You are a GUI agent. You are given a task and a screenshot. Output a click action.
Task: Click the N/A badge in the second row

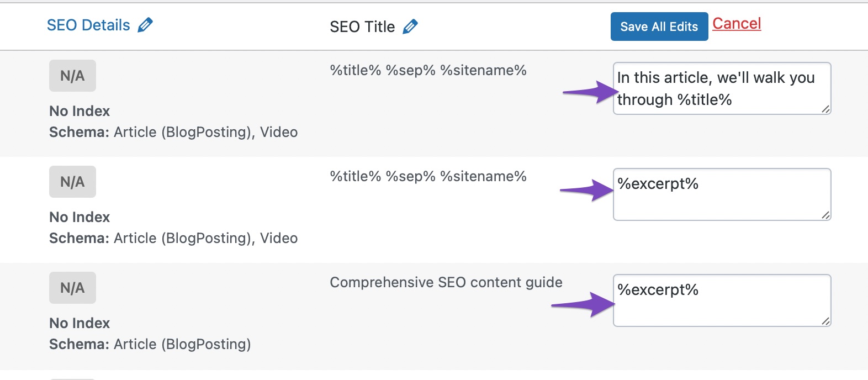[x=72, y=182]
